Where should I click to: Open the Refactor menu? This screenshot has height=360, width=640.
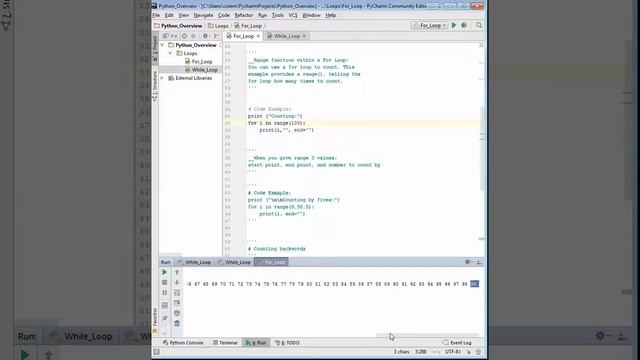(244, 15)
